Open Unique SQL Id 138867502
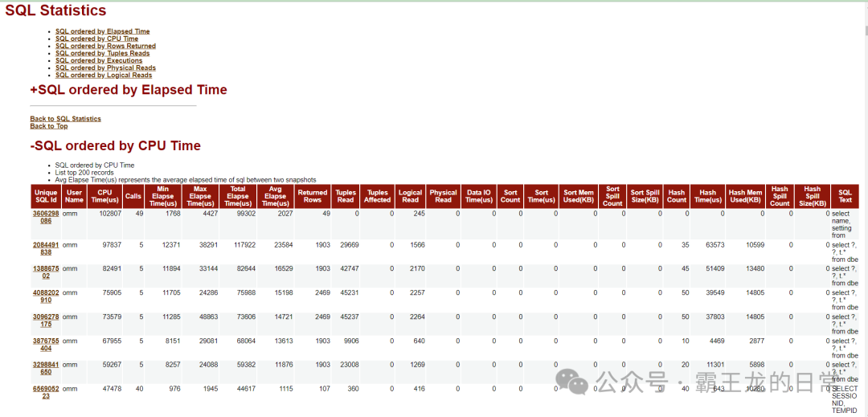The height and width of the screenshot is (417, 868). [x=46, y=272]
